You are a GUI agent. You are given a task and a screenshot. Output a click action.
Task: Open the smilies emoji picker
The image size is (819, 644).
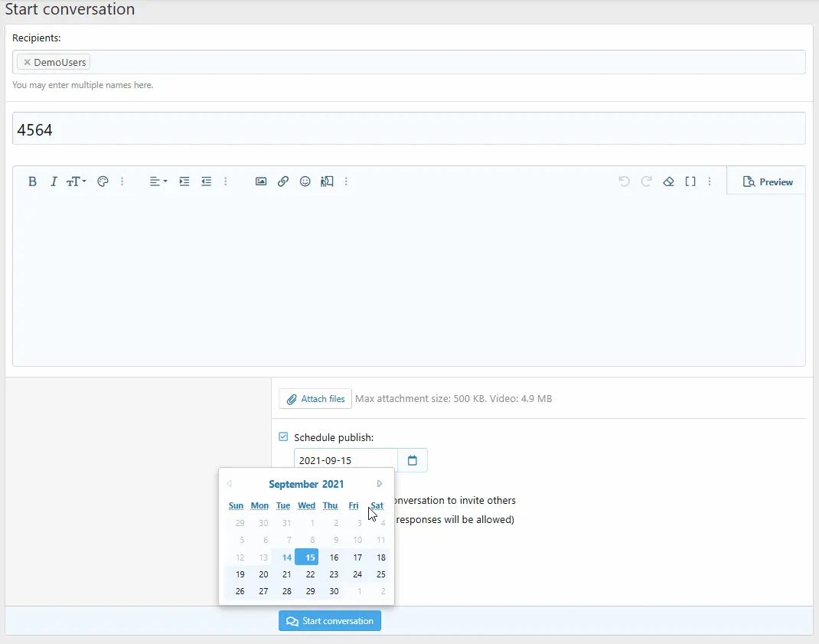coord(305,181)
